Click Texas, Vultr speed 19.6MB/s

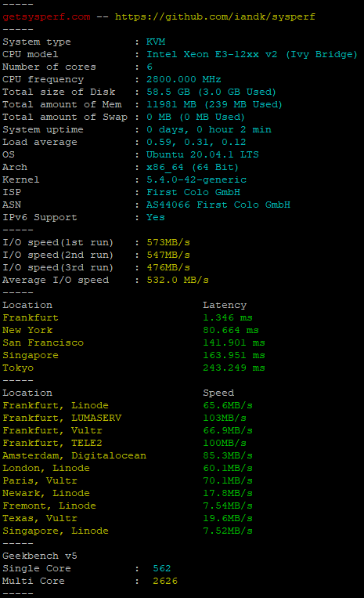click(x=228, y=518)
